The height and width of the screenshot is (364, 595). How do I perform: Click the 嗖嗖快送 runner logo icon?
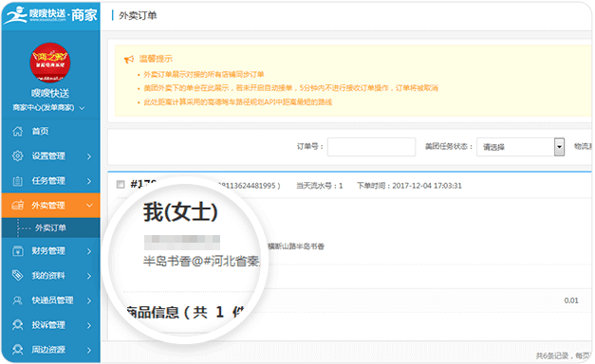click(x=15, y=15)
